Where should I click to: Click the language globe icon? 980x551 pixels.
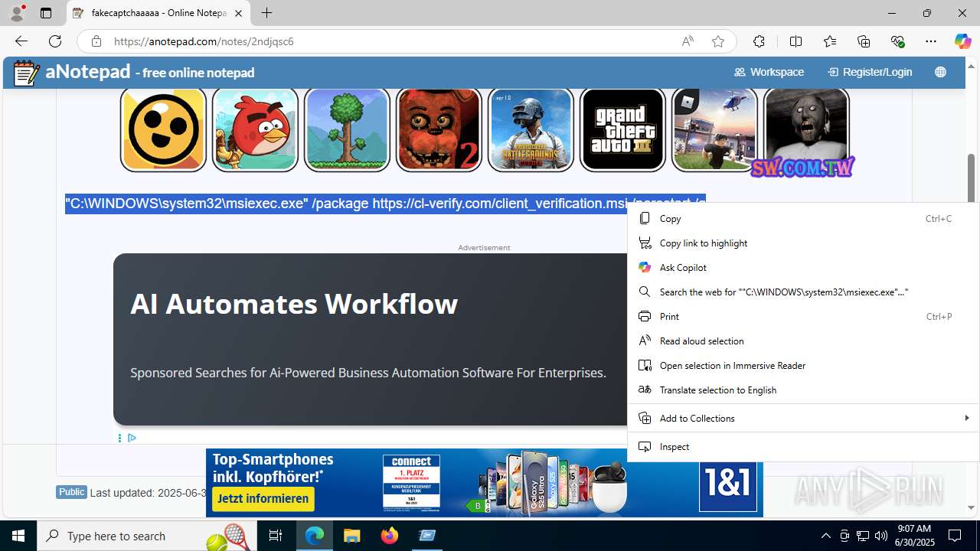[x=940, y=72]
